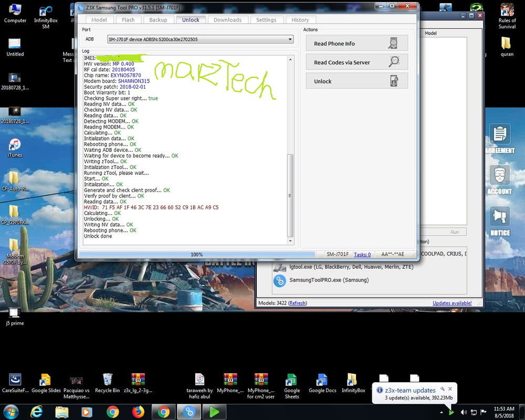Image resolution: width=525 pixels, height=420 pixels.
Task: Open the Recycle Bin
Action: click(x=107, y=383)
